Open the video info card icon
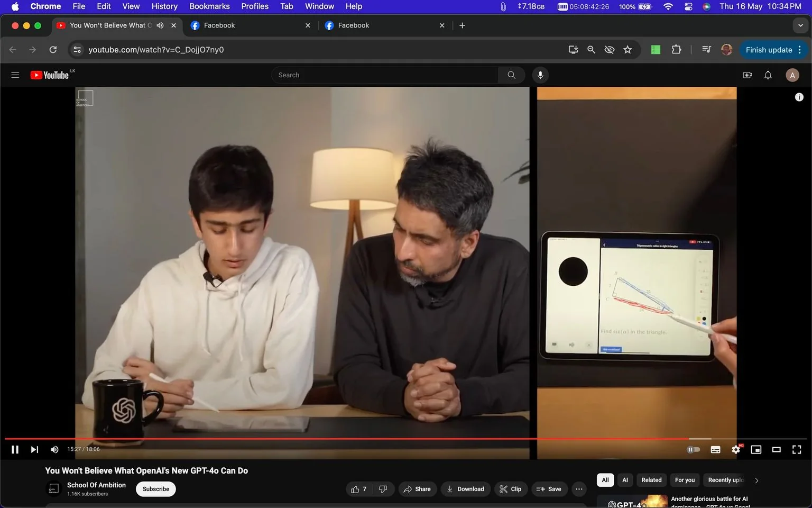 (799, 97)
